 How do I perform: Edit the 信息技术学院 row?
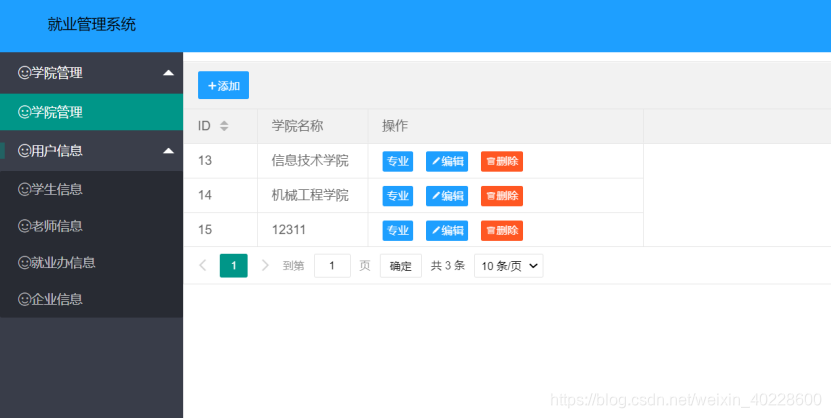(x=447, y=162)
